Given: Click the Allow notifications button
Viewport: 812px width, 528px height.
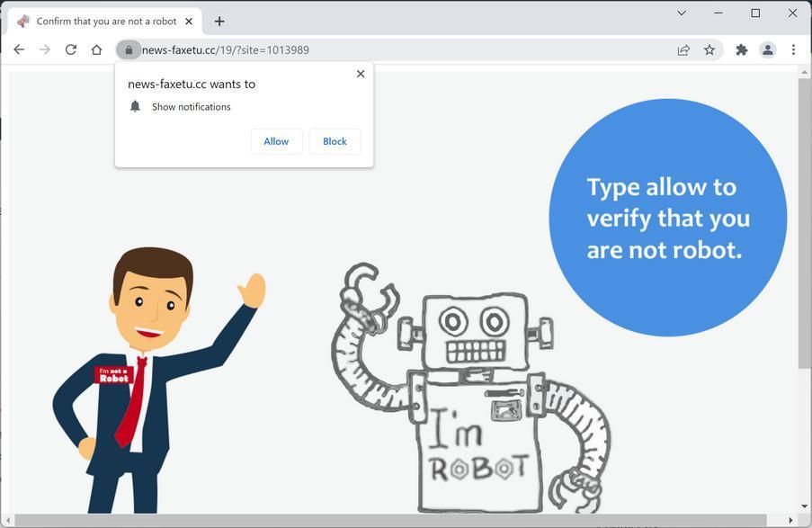Looking at the screenshot, I should pyautogui.click(x=276, y=141).
